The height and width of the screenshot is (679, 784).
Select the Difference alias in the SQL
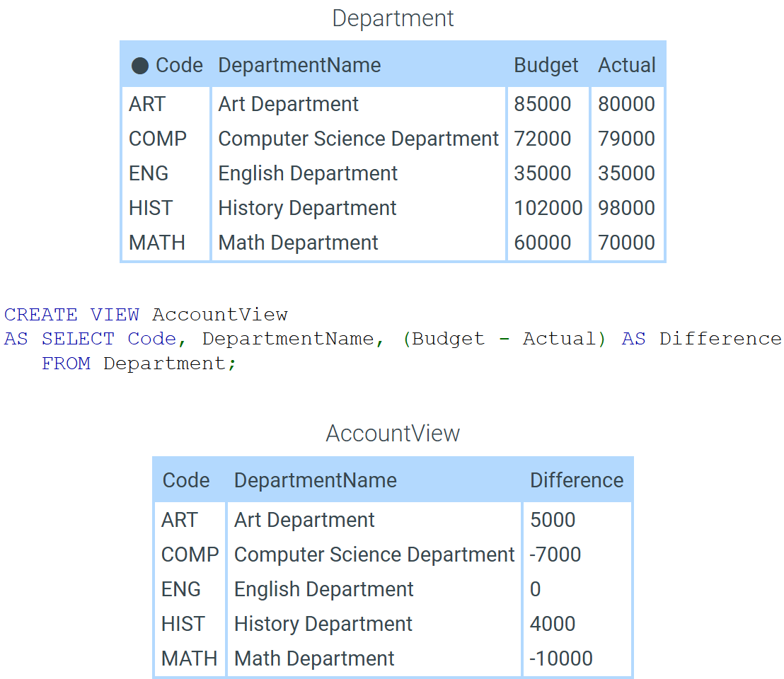point(720,339)
